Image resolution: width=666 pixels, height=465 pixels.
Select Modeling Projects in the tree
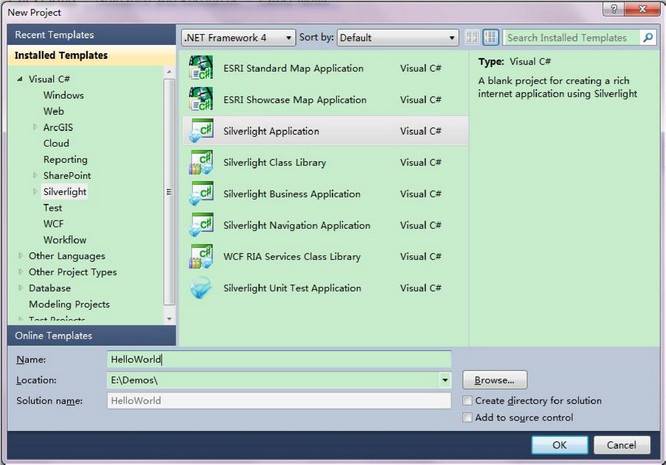click(x=69, y=304)
